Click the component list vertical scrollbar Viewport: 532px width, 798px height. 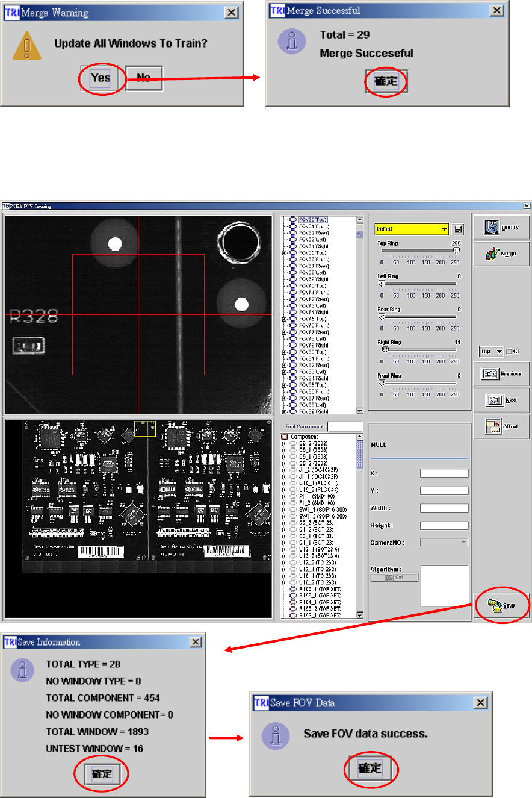[360, 526]
